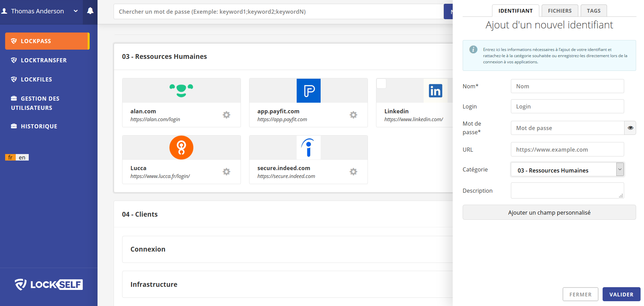644x306 pixels.
Task: Toggle password visibility eye icon
Action: pyautogui.click(x=630, y=128)
